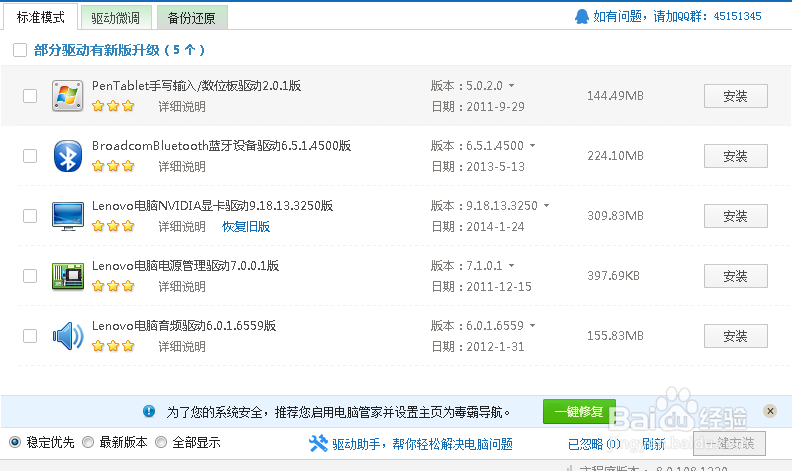The width and height of the screenshot is (792, 471).
Task: Click the 驱动助手 help link
Action: click(422, 444)
